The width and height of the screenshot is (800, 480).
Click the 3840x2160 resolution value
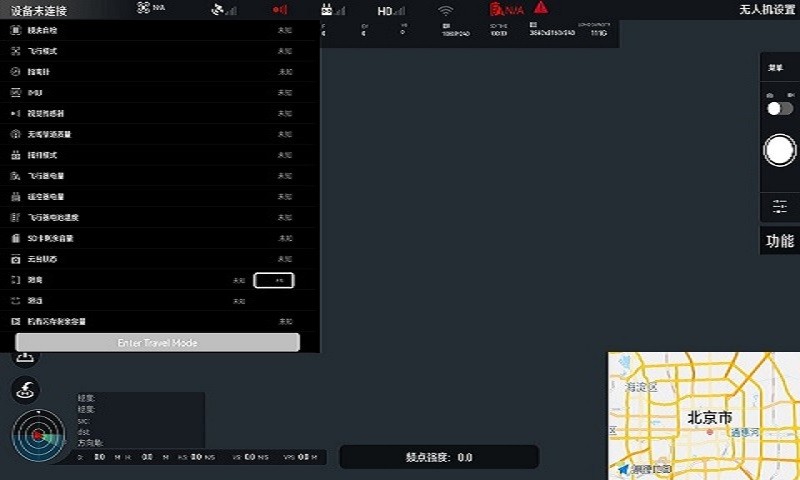552,33
